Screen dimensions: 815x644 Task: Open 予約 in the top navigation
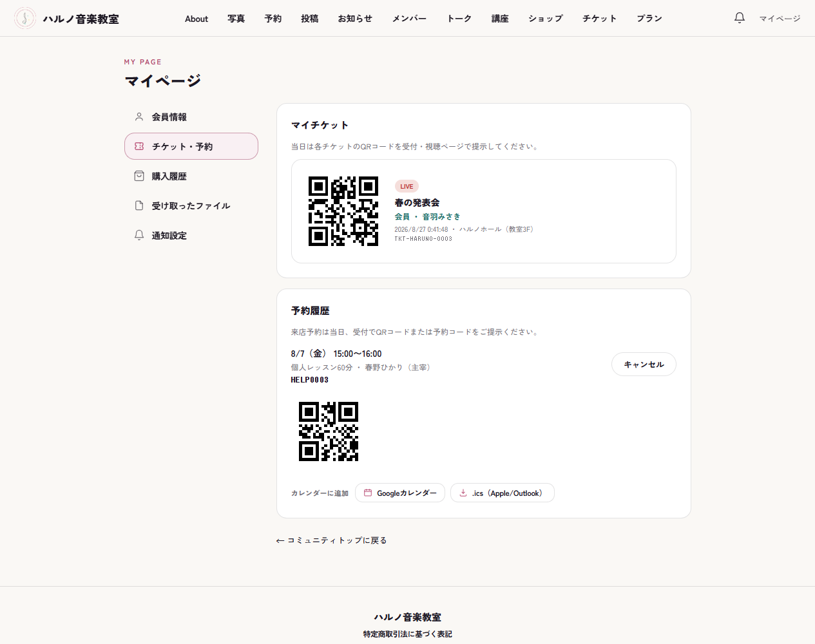[273, 19]
